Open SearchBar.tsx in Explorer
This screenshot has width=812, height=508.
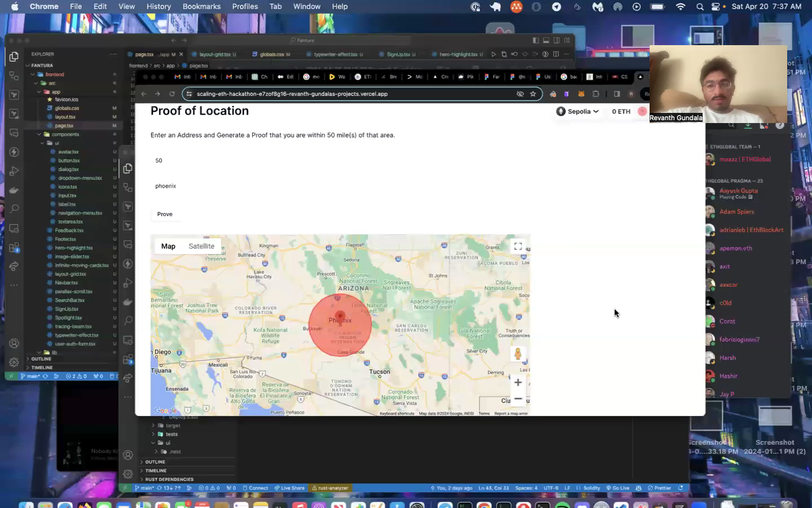coord(70,300)
